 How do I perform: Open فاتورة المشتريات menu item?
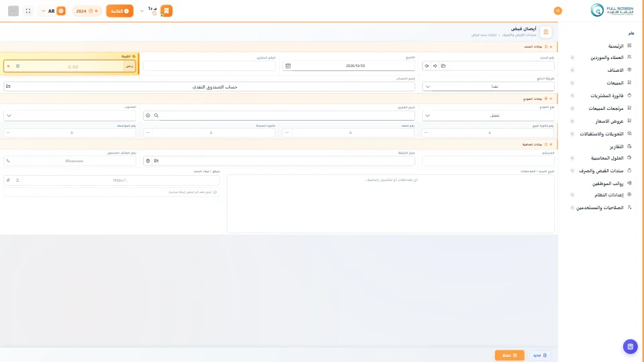pos(607,96)
